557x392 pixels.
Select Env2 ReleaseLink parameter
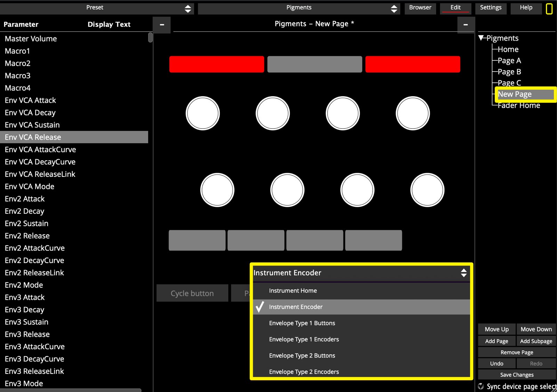(74, 273)
